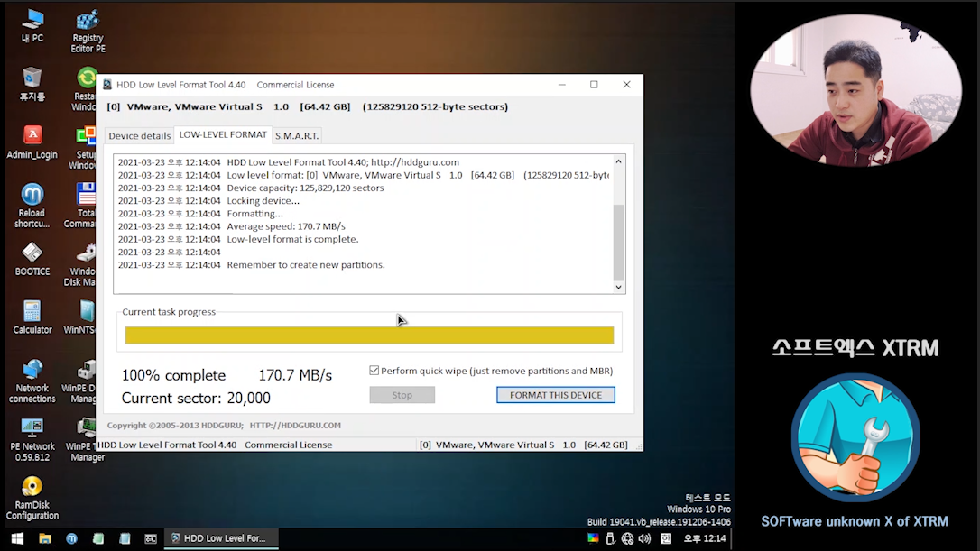Click the log scrollbar up arrow
980x551 pixels.
(618, 161)
